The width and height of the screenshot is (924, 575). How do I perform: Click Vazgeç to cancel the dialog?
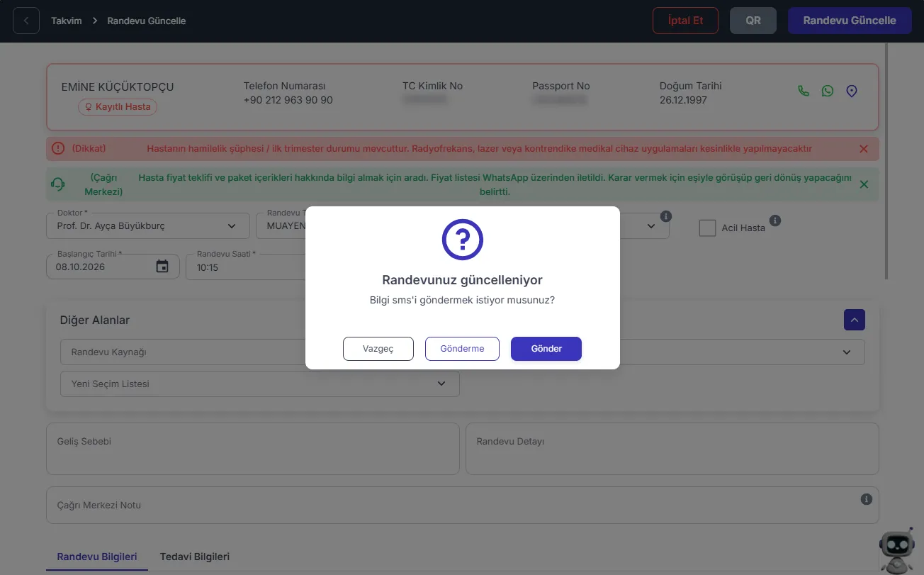(x=378, y=349)
